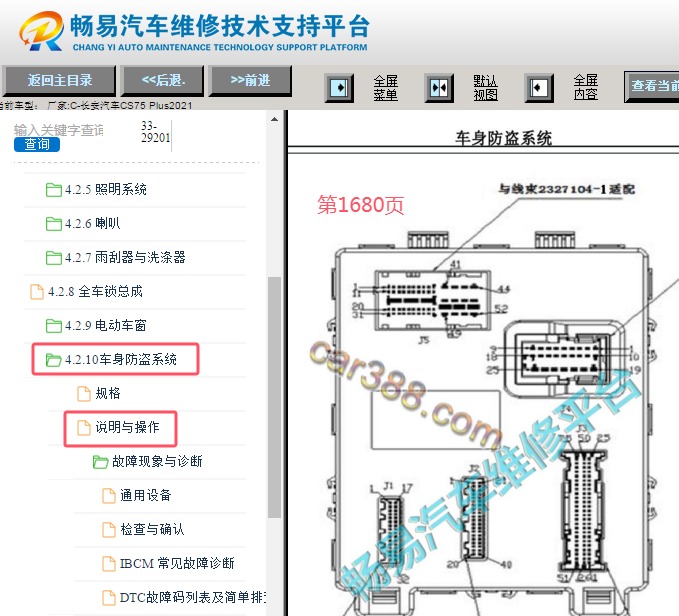The height and width of the screenshot is (616, 679).
Task: Open 4.2.6 喇叭 tree entry
Action: 93,224
